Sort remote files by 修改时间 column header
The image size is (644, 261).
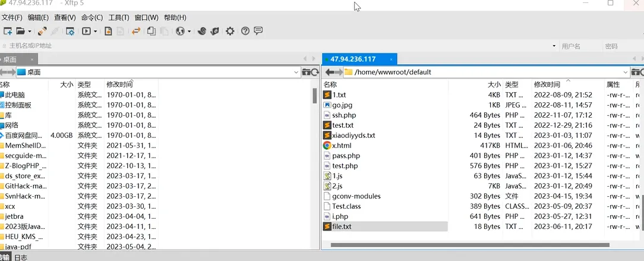point(547,84)
